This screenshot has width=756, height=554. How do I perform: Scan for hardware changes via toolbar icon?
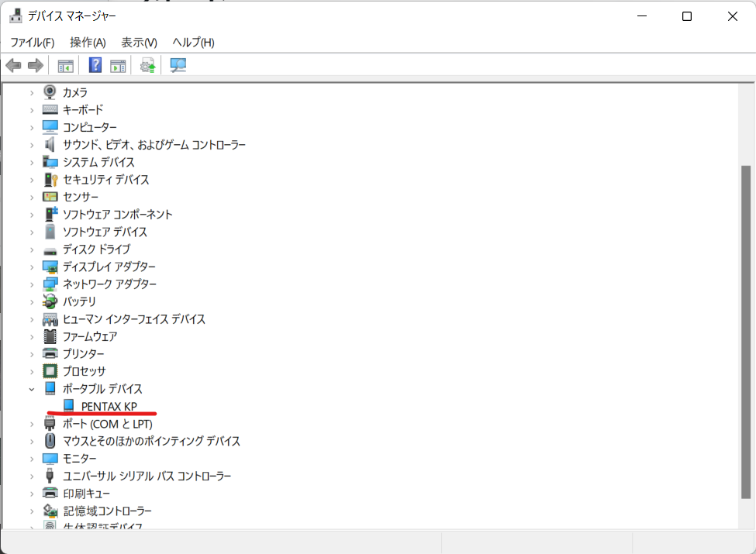point(178,65)
